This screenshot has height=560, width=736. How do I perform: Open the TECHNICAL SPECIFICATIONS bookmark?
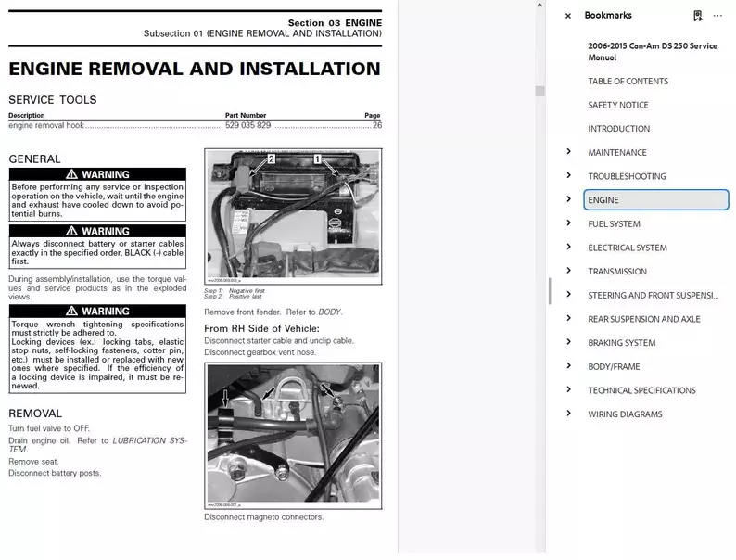pos(641,390)
